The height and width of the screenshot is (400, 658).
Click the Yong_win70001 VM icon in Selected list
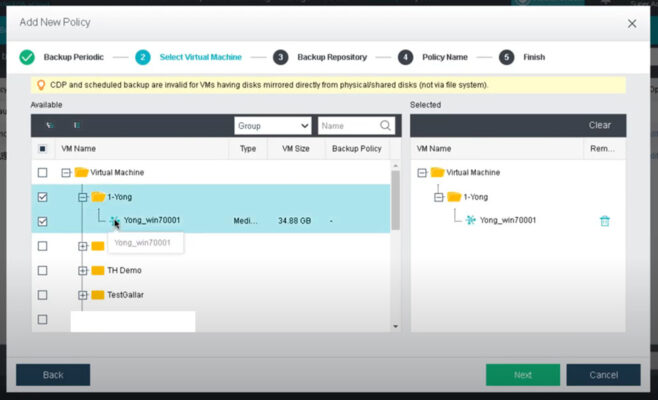point(470,220)
